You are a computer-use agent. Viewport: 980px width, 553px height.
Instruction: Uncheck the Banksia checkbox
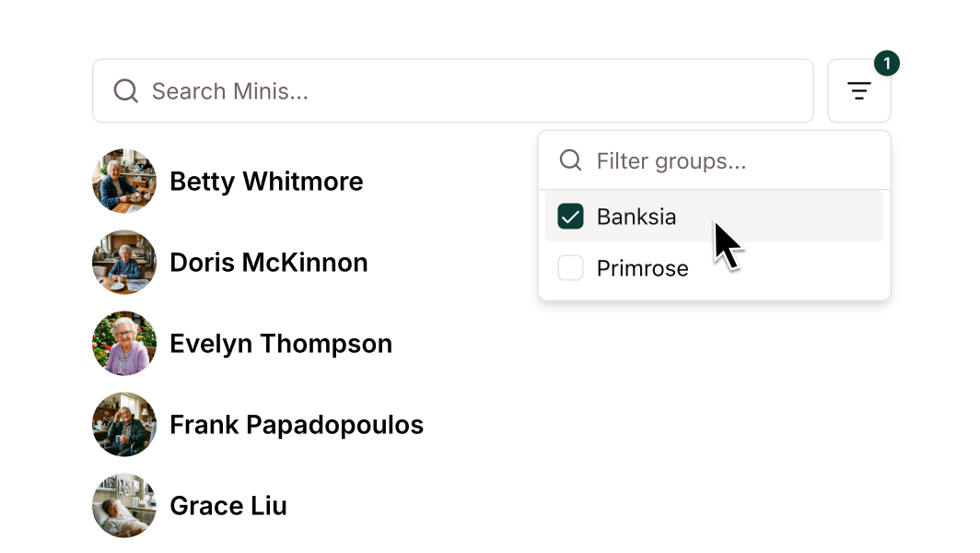(x=571, y=217)
